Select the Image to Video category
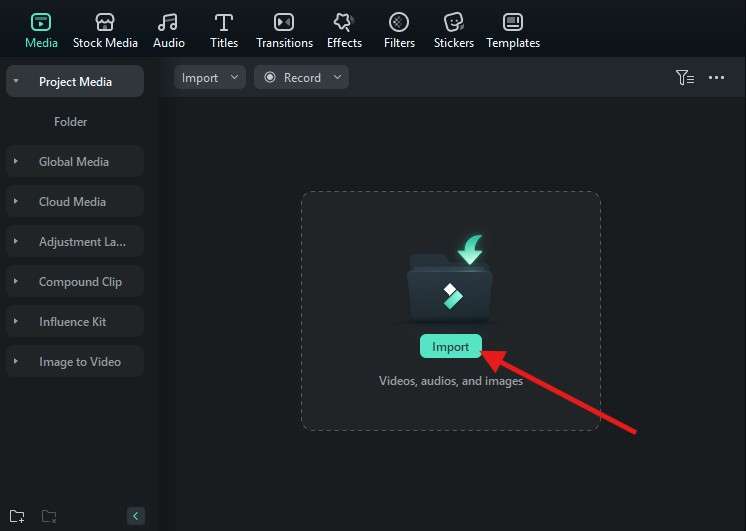 tap(75, 361)
